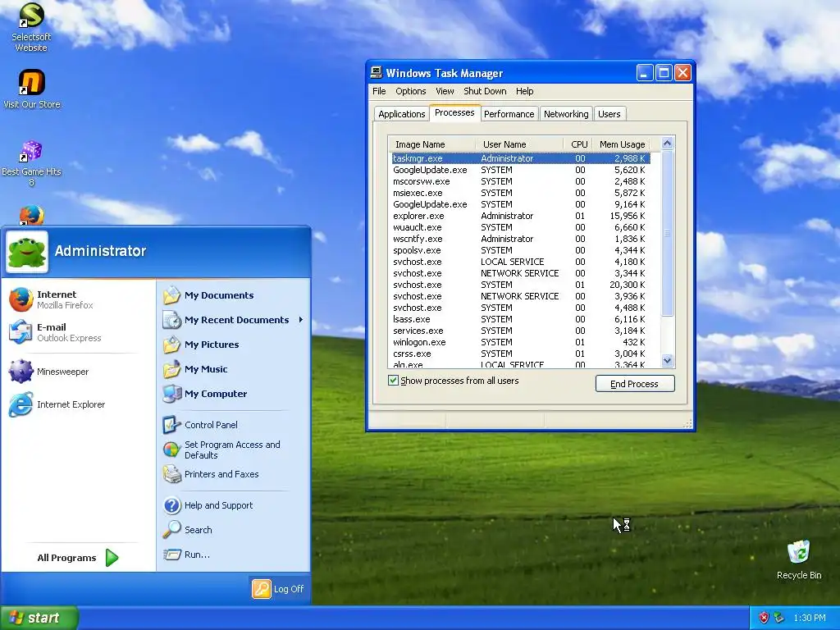840x630 pixels.
Task: Open the File menu in Task Manager
Action: pos(379,91)
